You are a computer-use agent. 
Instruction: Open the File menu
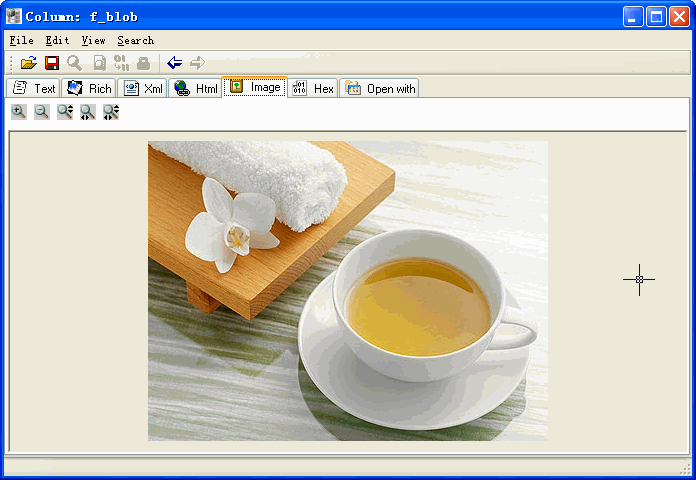coord(21,41)
